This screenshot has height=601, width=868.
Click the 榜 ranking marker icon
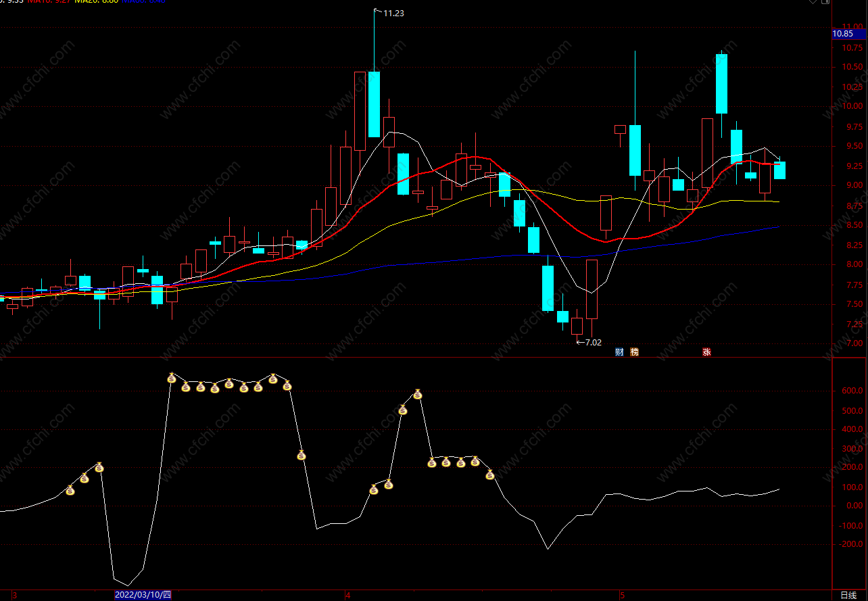(x=634, y=352)
